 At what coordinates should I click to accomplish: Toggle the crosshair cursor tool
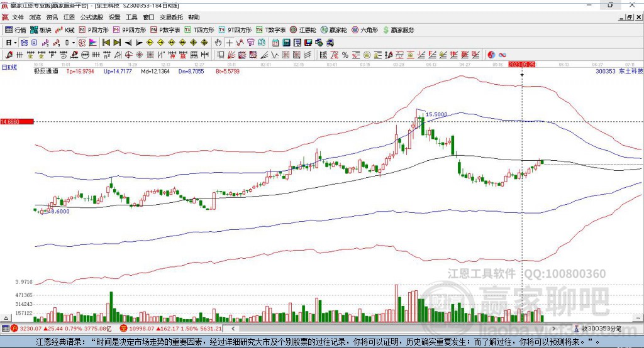[x=229, y=43]
